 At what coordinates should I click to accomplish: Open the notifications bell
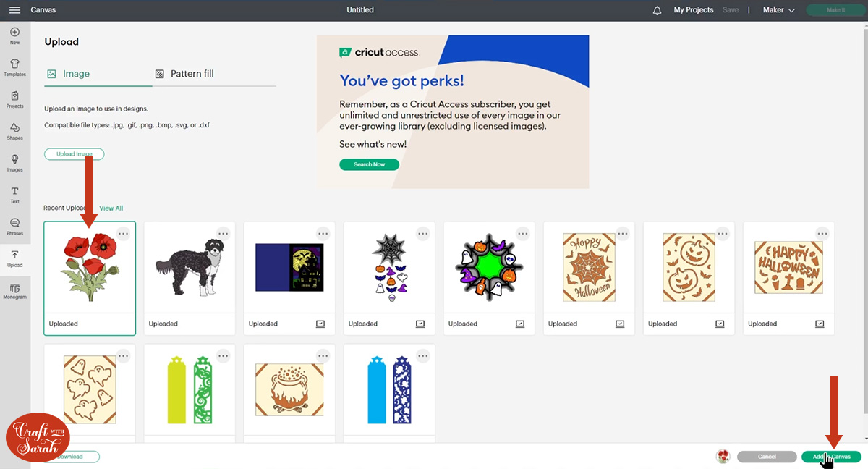(658, 10)
